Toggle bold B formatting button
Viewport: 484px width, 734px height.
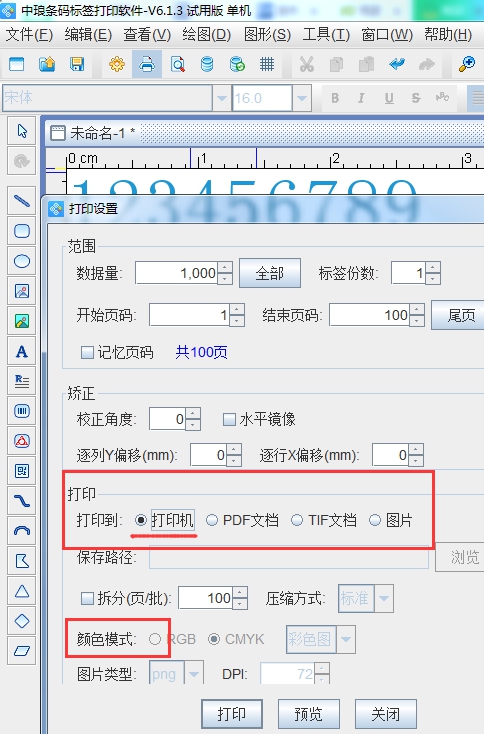coord(335,98)
